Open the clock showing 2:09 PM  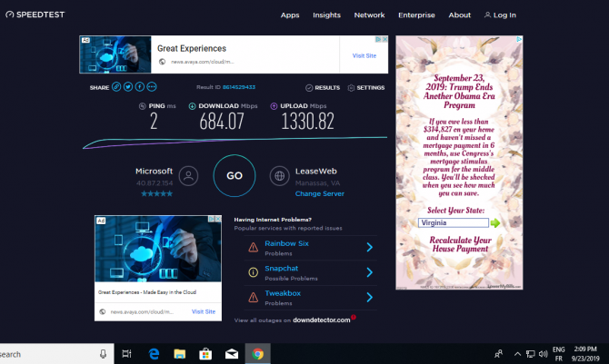[585, 354]
